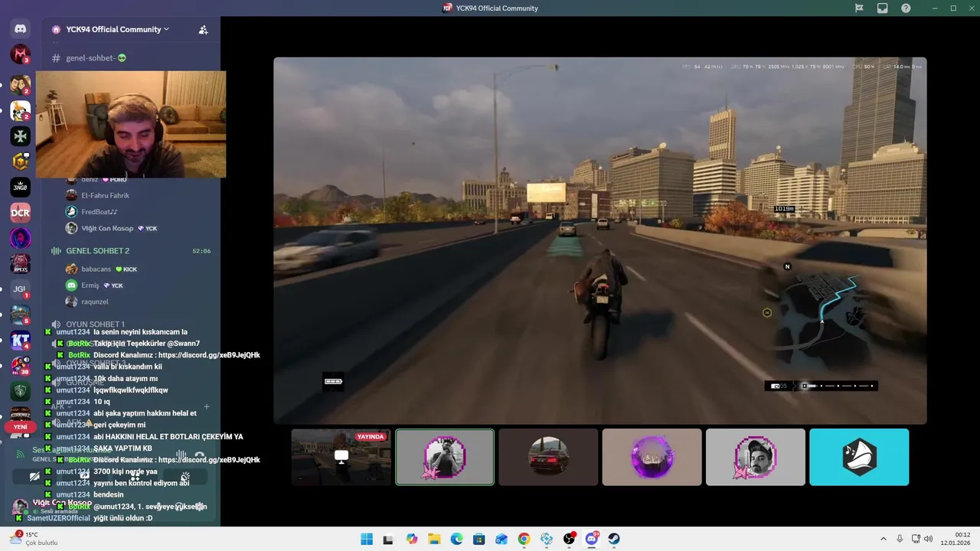Toggle camera off button in voice panel
Viewport: 980px width, 551px height.
coord(35,477)
